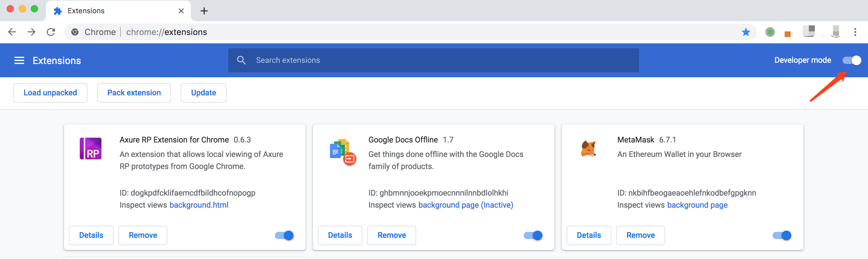Click Pack extension button
The image size is (868, 259).
(134, 93)
